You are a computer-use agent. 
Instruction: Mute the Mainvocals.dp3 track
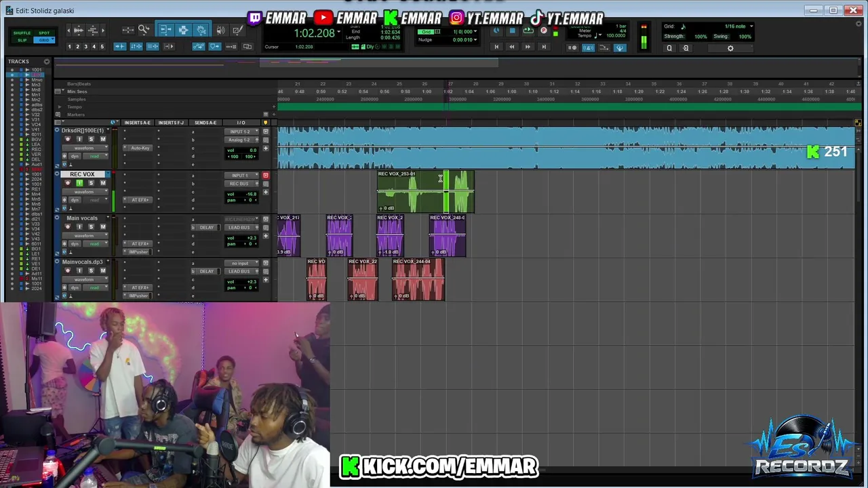coord(102,270)
